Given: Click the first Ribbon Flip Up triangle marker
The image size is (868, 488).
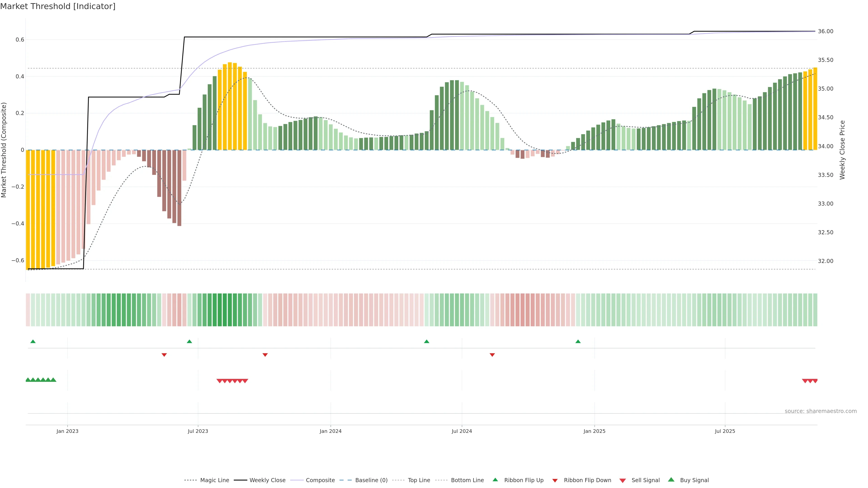Looking at the screenshot, I should [x=33, y=342].
